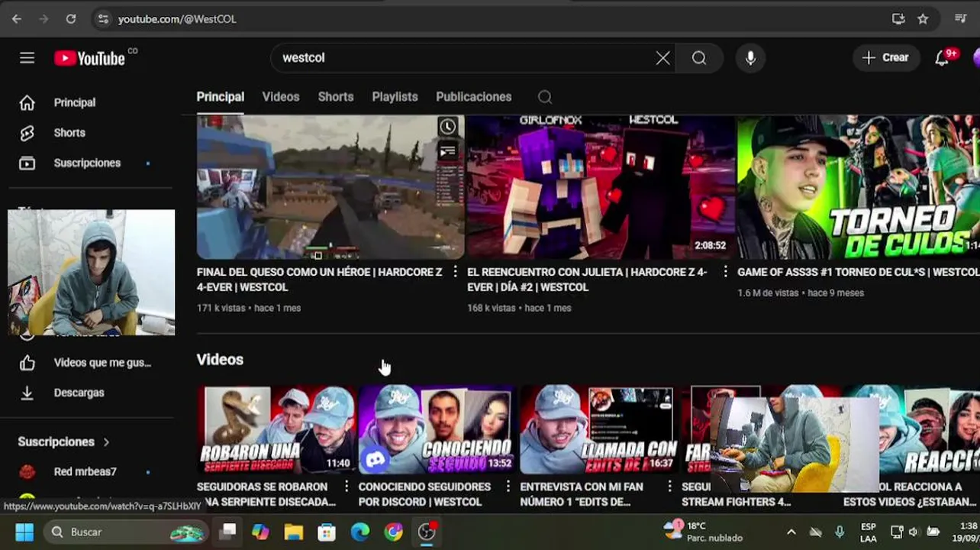Open the Videos section heading
The image size is (980, 550).
220,360
